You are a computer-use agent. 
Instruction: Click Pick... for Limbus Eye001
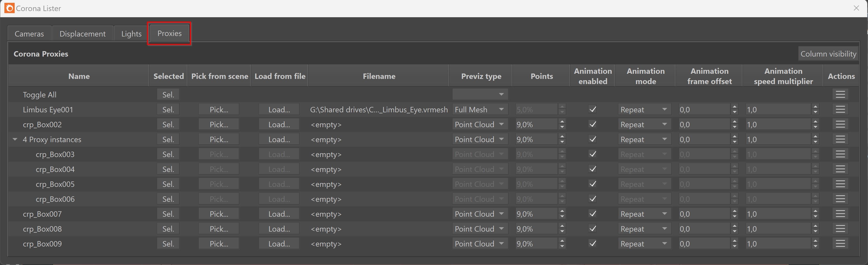pos(219,109)
